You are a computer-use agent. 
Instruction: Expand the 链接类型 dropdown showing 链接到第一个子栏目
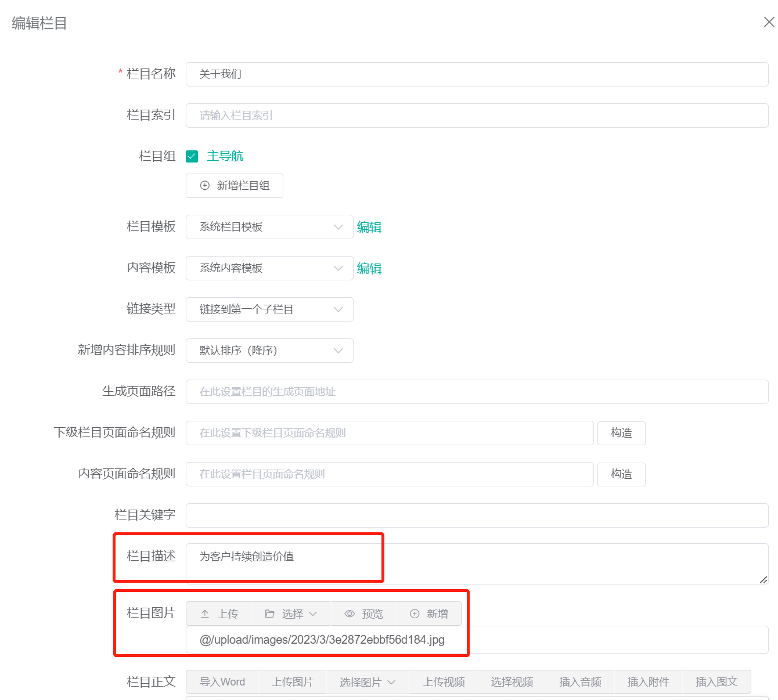point(338,309)
